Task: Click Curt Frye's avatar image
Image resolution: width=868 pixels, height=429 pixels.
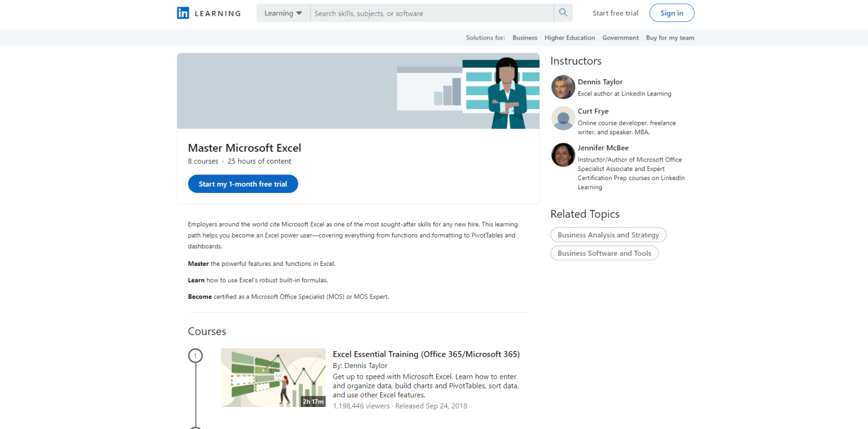Action: coord(563,119)
